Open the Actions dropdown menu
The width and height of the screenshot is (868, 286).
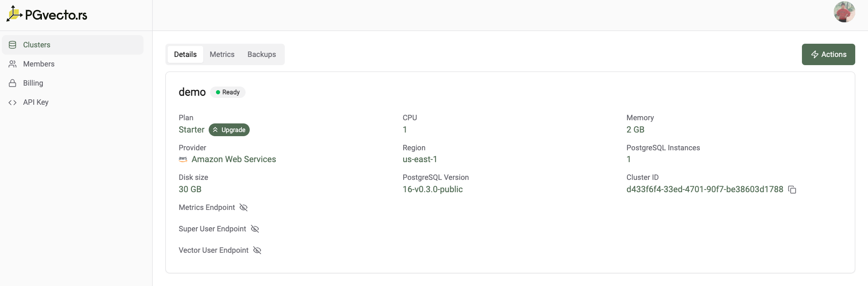(828, 54)
